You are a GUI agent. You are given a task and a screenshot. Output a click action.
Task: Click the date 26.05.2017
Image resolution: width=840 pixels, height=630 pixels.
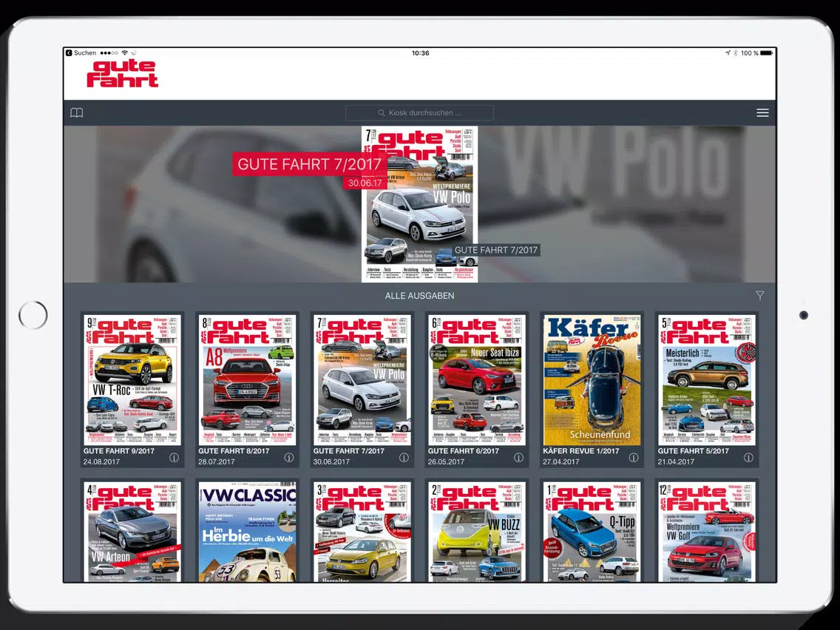(447, 462)
